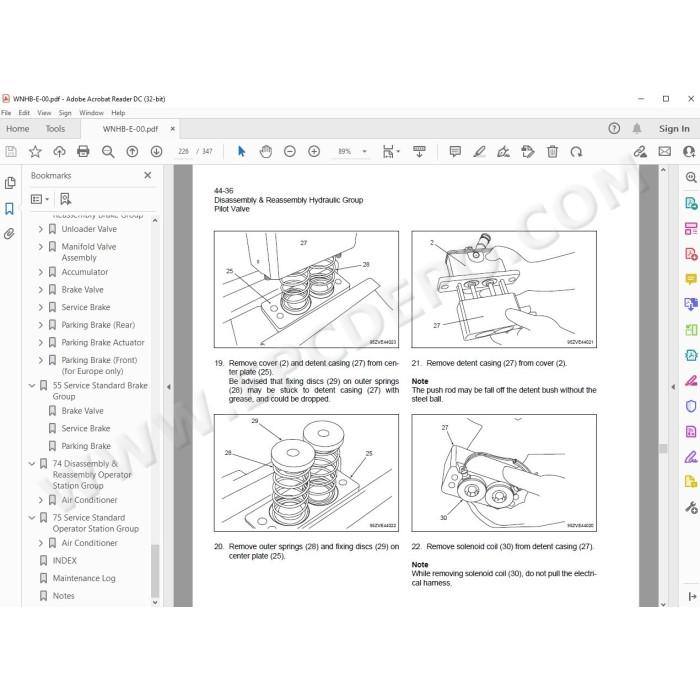
Task: Show Page Thumbnails panel
Action: pyautogui.click(x=10, y=183)
